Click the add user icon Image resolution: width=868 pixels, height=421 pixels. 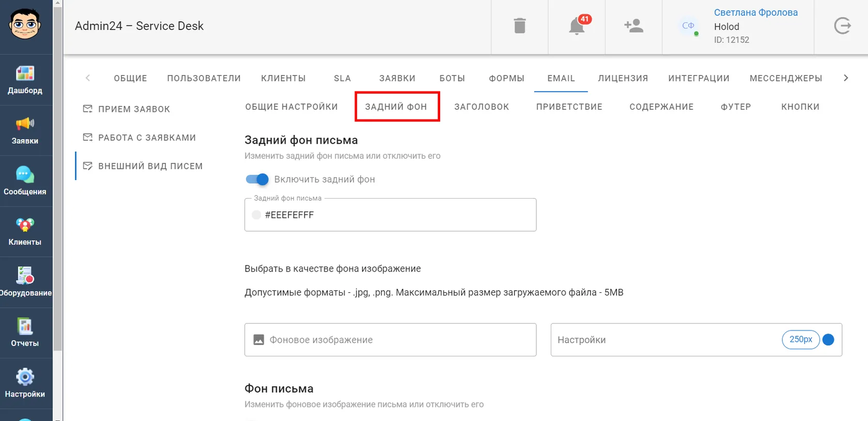coord(633,26)
